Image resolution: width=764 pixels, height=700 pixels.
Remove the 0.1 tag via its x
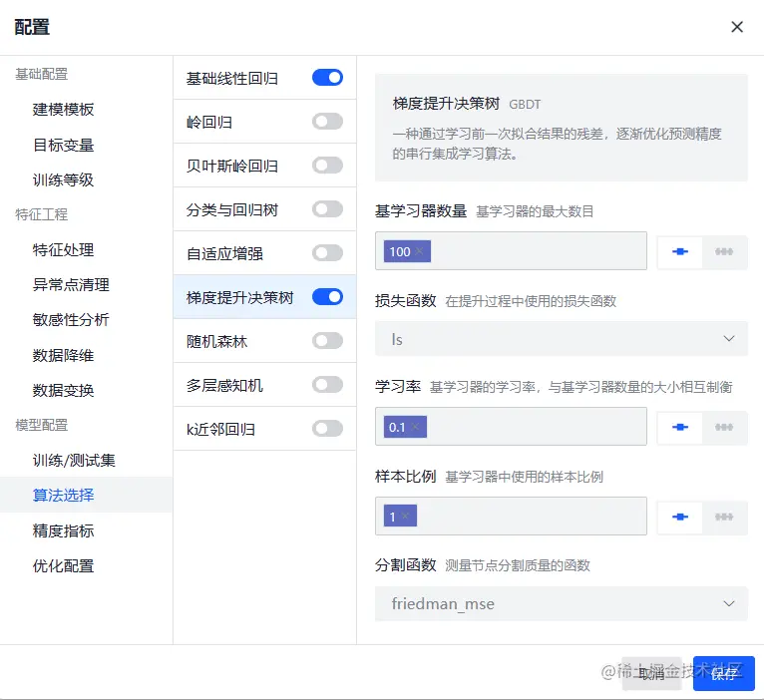pos(415,427)
